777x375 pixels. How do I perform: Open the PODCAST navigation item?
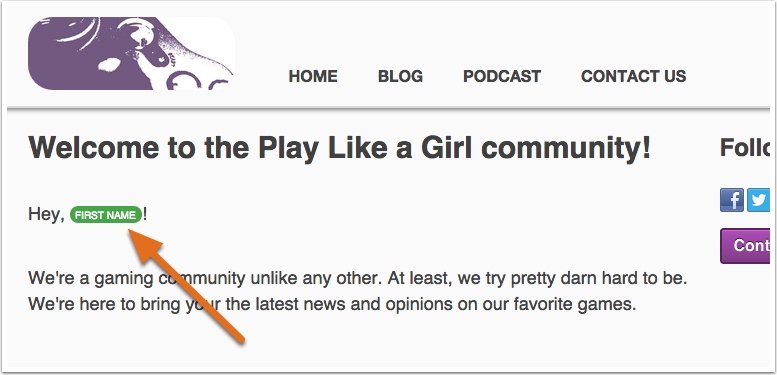tap(502, 76)
